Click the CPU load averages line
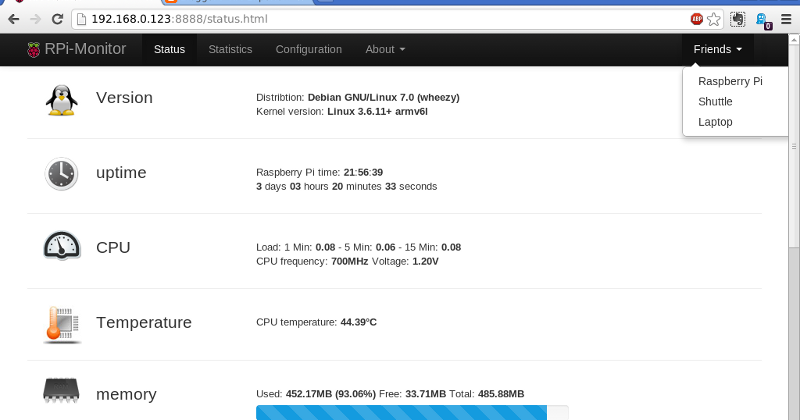 tap(359, 248)
